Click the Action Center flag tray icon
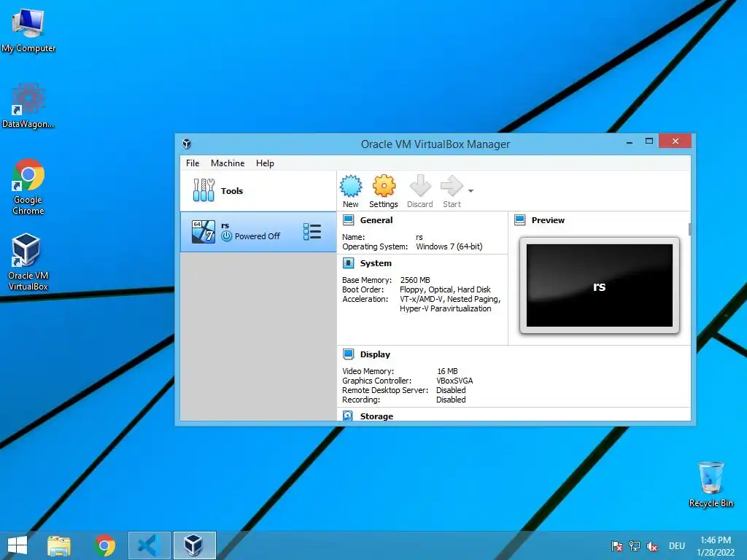Screen dimensions: 747x560 click(616, 546)
